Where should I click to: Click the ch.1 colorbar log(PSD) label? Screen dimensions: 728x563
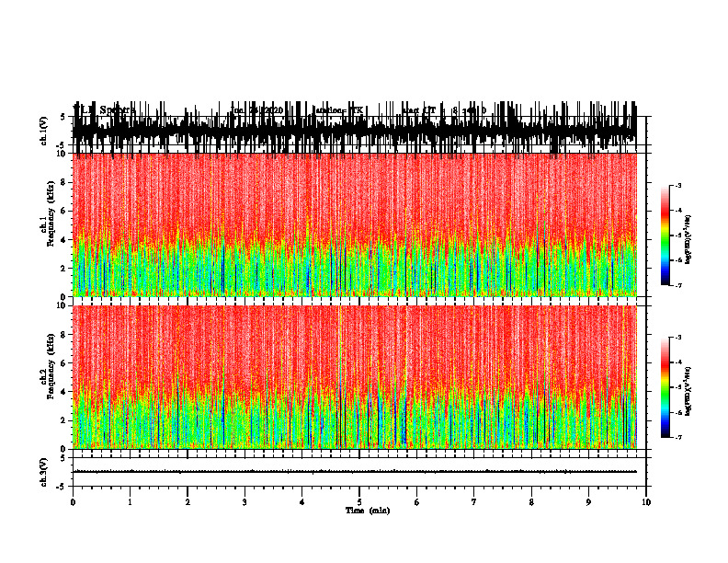688,239
